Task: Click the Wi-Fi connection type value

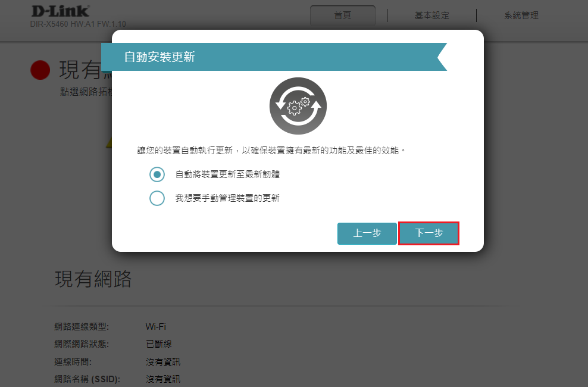Action: point(155,327)
